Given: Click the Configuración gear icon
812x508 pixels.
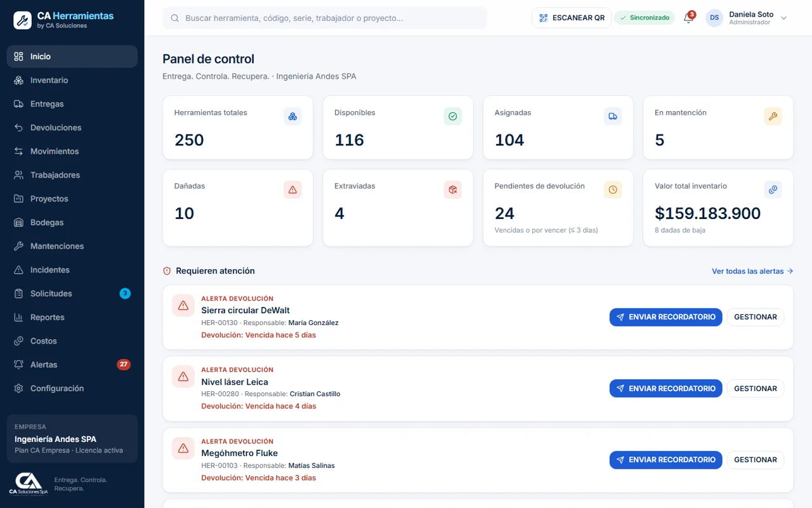Looking at the screenshot, I should point(18,388).
